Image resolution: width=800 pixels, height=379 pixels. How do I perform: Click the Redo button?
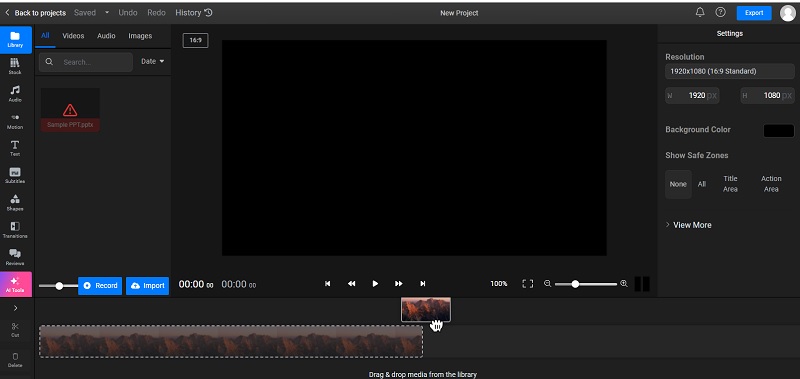tap(156, 13)
